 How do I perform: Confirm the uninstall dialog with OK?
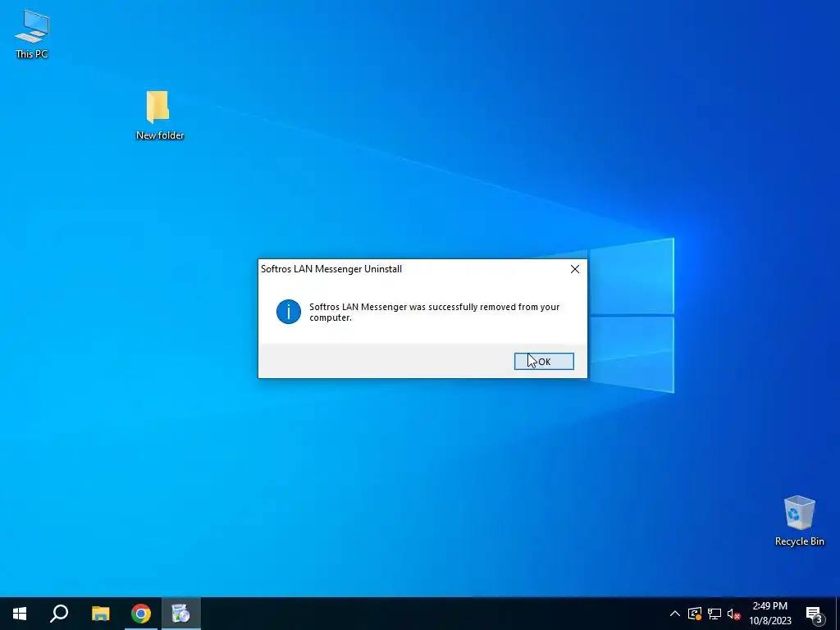pos(544,362)
